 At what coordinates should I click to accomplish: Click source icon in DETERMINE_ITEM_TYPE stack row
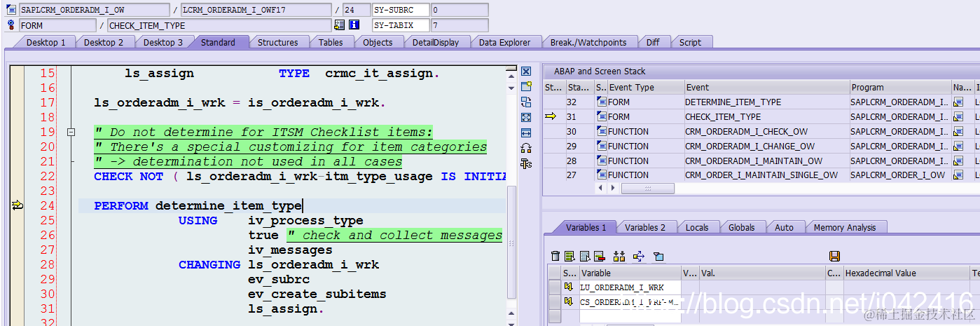click(x=601, y=102)
